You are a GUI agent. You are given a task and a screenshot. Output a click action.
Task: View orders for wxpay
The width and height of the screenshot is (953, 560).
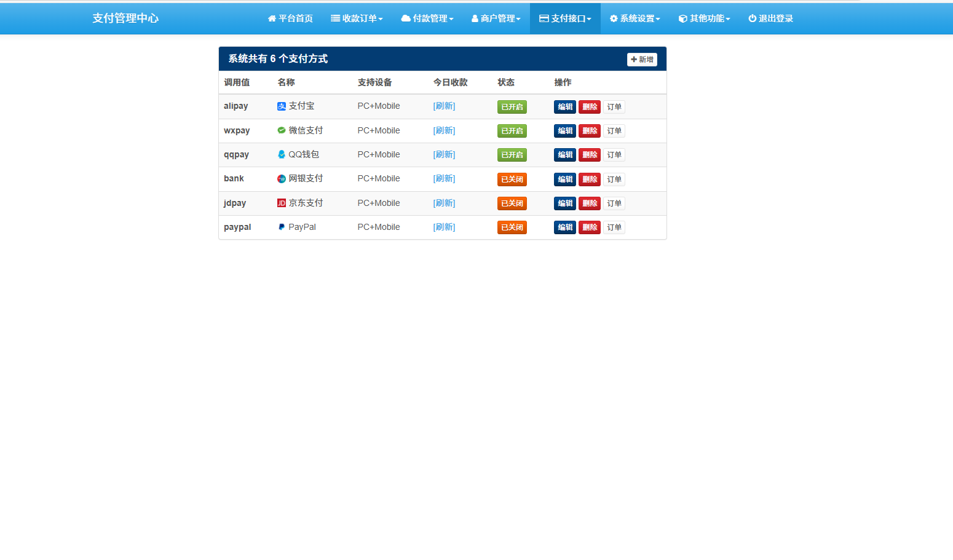614,131
